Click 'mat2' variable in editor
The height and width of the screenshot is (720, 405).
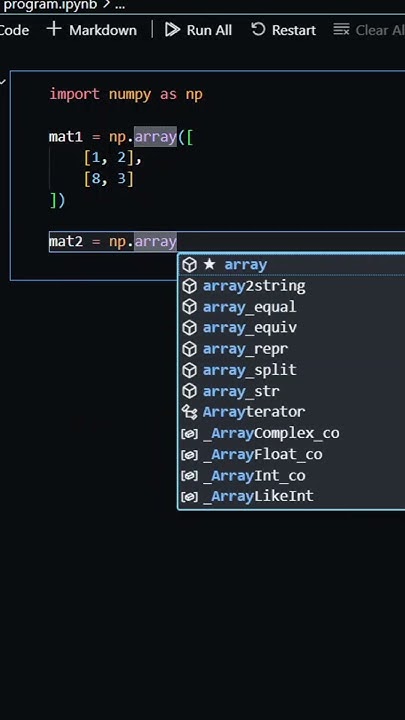pos(66,242)
